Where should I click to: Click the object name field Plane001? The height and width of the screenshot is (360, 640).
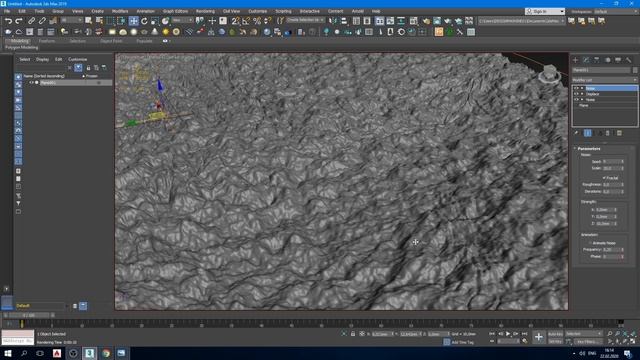[601, 70]
